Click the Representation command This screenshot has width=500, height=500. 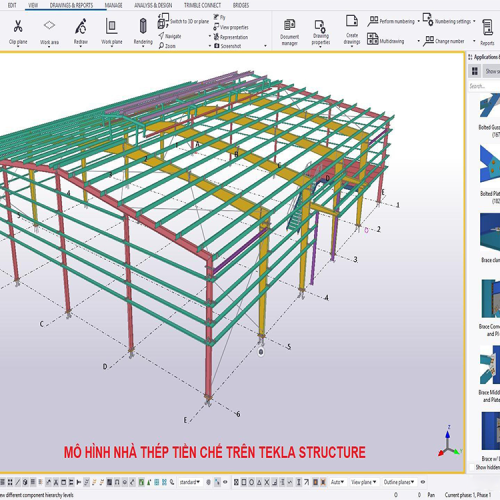point(231,37)
